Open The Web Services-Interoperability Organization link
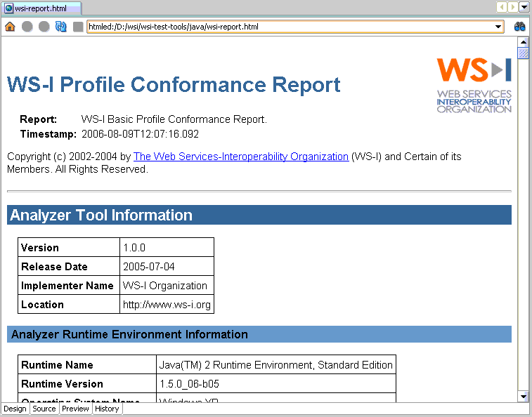This screenshot has width=532, height=417. click(x=241, y=157)
